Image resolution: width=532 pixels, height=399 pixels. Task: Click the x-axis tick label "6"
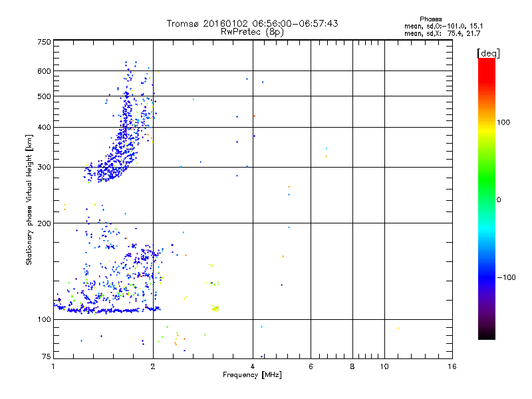(x=311, y=366)
